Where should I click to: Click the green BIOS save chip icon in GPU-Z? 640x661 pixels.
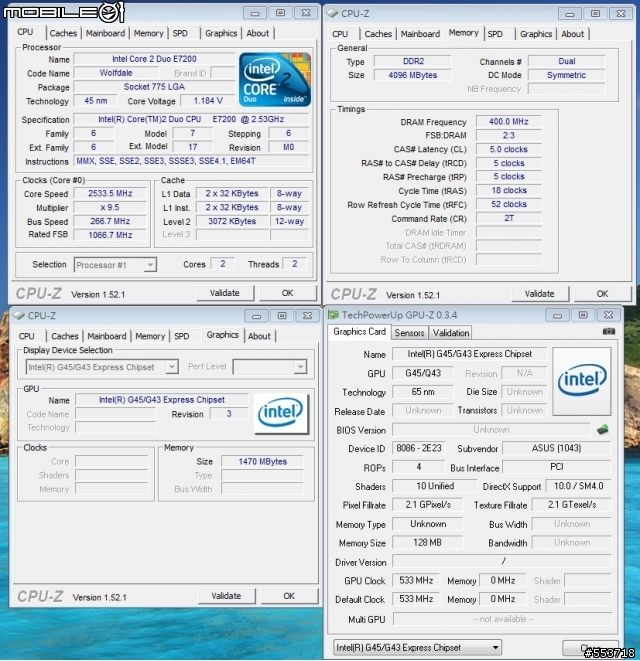(603, 430)
